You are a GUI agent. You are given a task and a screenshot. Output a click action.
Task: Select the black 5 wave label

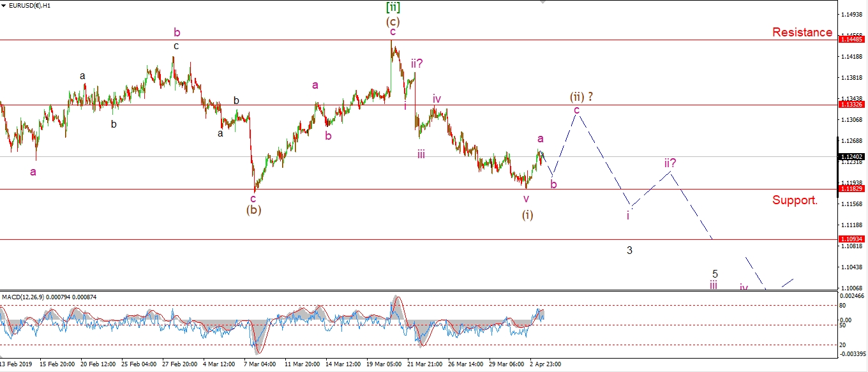tap(715, 274)
